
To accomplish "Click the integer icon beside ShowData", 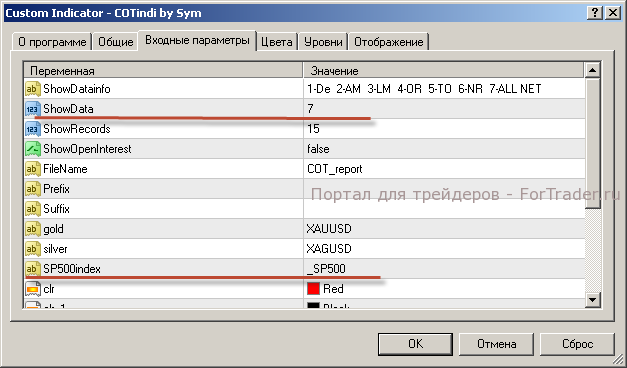I will [33, 109].
